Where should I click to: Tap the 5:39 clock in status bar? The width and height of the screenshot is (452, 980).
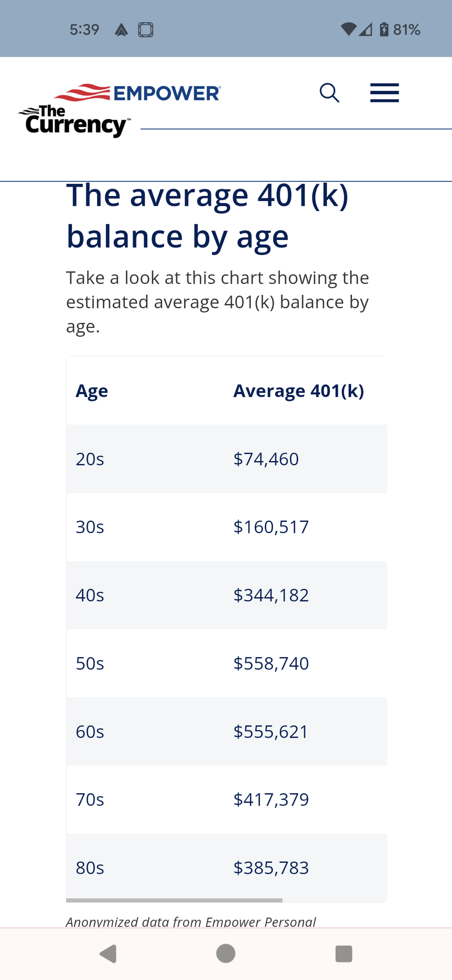pos(84,30)
